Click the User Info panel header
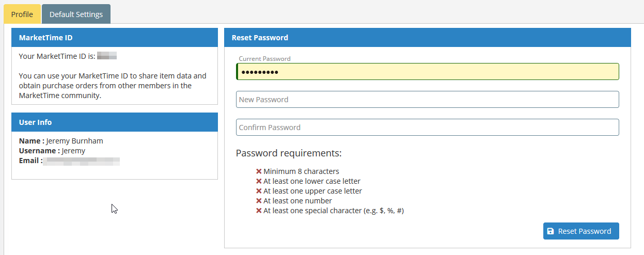 pyautogui.click(x=115, y=122)
